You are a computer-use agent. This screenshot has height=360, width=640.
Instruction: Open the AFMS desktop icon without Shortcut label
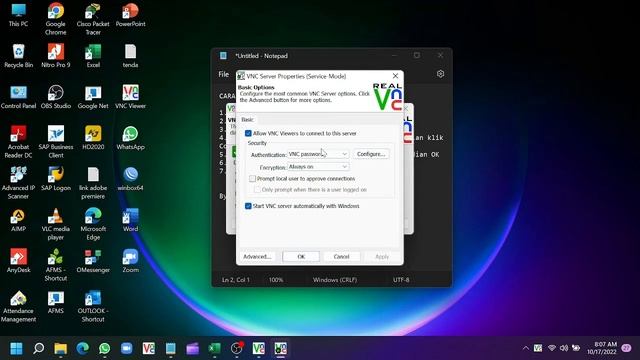(x=56, y=302)
